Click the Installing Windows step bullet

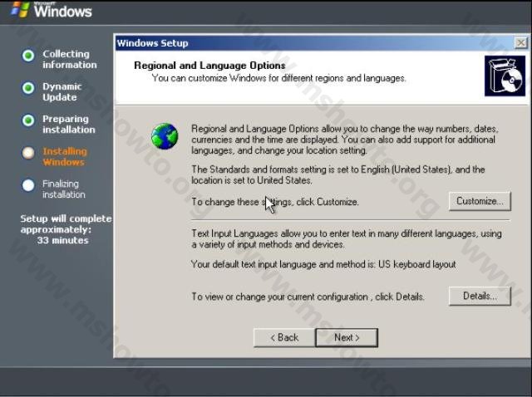tap(28, 153)
